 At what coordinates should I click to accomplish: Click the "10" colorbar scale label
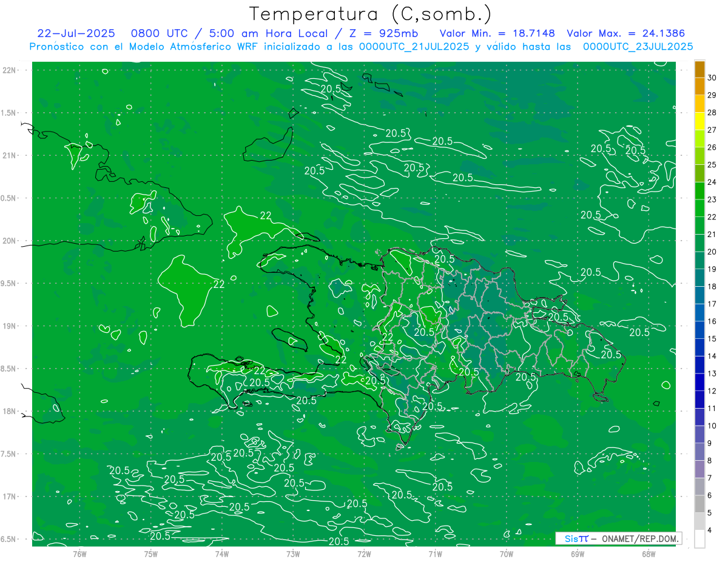pos(712,426)
